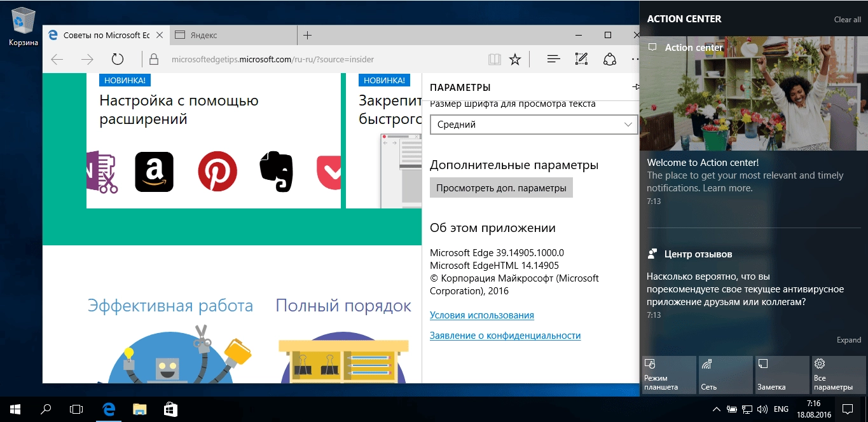Toggle Режим планшета tablet mode
Viewport: 868px width, 422px height.
coord(669,375)
